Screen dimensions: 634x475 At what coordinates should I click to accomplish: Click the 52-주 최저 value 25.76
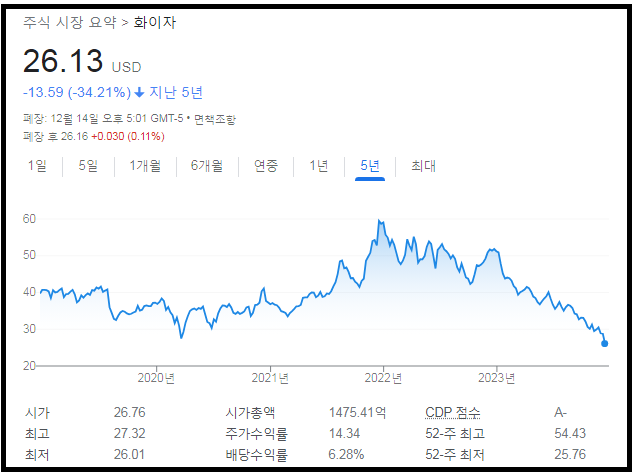click(x=570, y=455)
